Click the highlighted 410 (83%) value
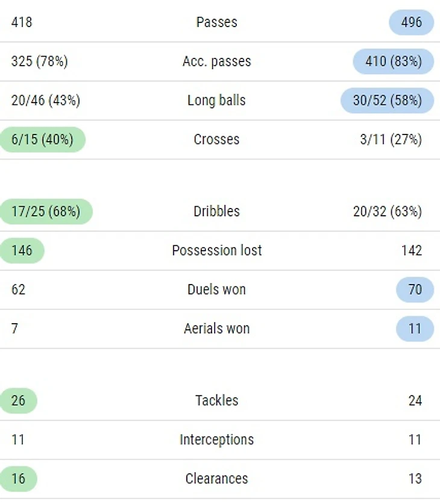 pyautogui.click(x=394, y=61)
